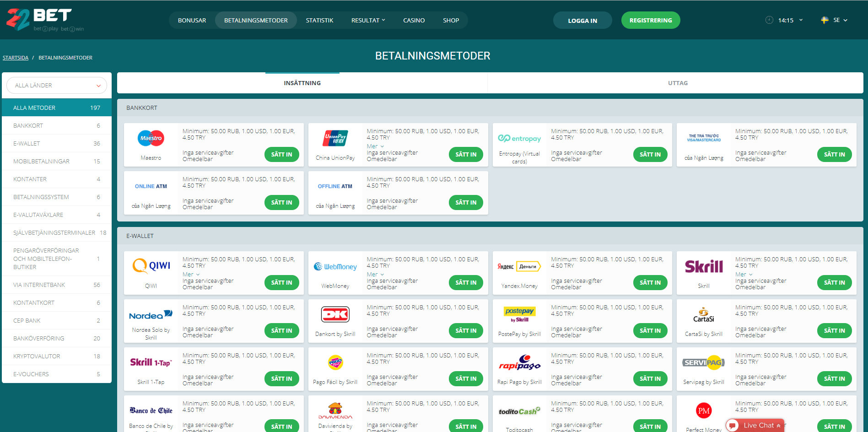The width and height of the screenshot is (868, 432).
Task: Open Betalningsmetoder in top navigation
Action: pyautogui.click(x=256, y=20)
